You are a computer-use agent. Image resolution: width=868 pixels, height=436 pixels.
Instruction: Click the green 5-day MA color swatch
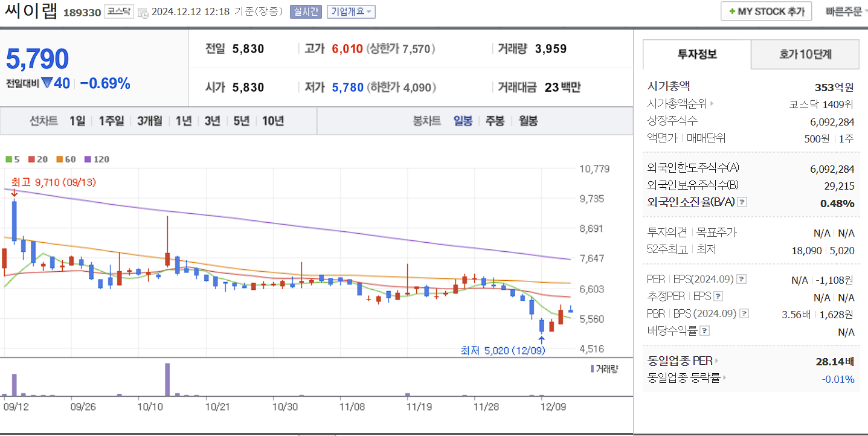pyautogui.click(x=8, y=159)
